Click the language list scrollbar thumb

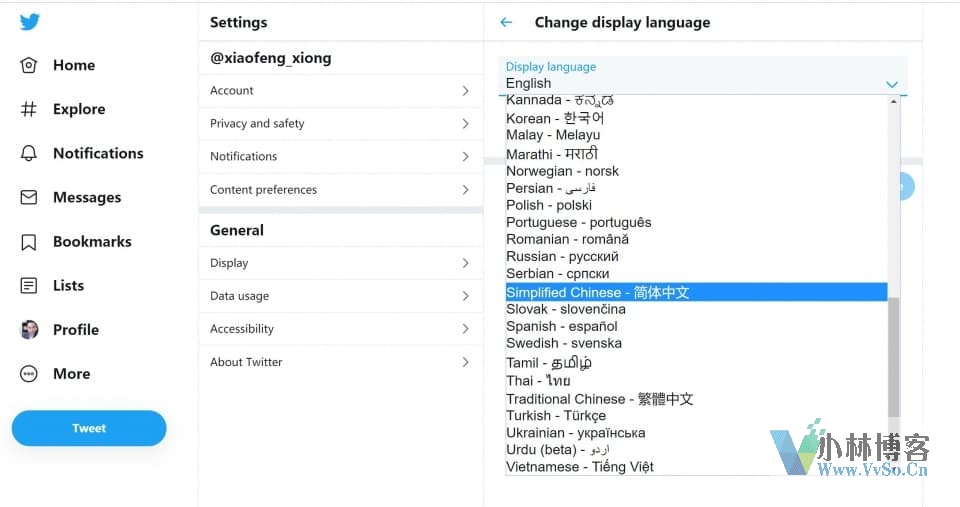tap(893, 357)
